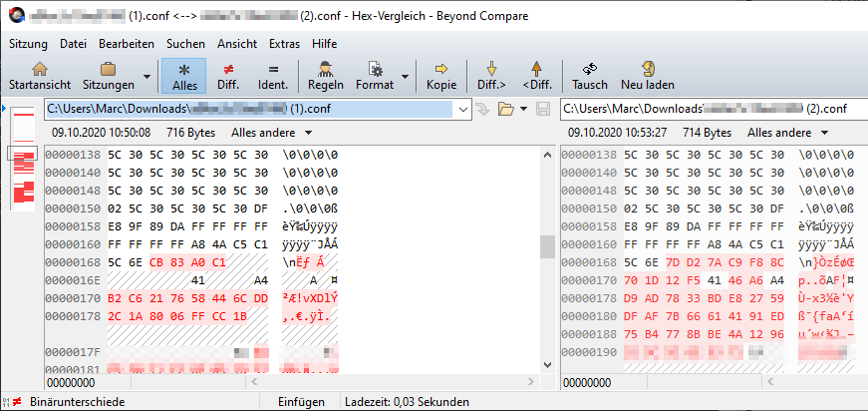Click left offset 00000150 row
The width and height of the screenshot is (868, 411).
tap(191, 208)
